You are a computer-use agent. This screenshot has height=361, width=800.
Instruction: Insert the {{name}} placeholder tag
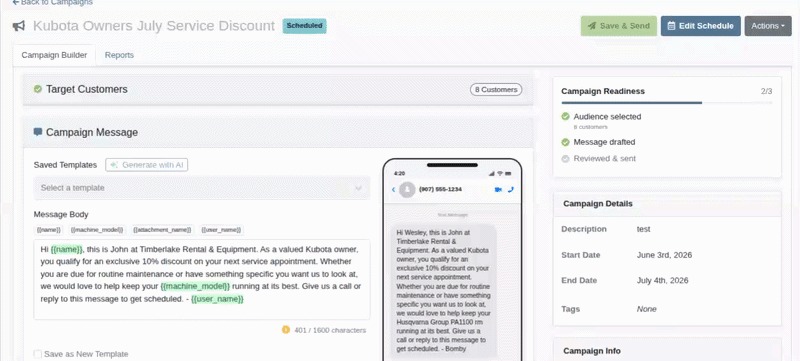[x=48, y=230]
